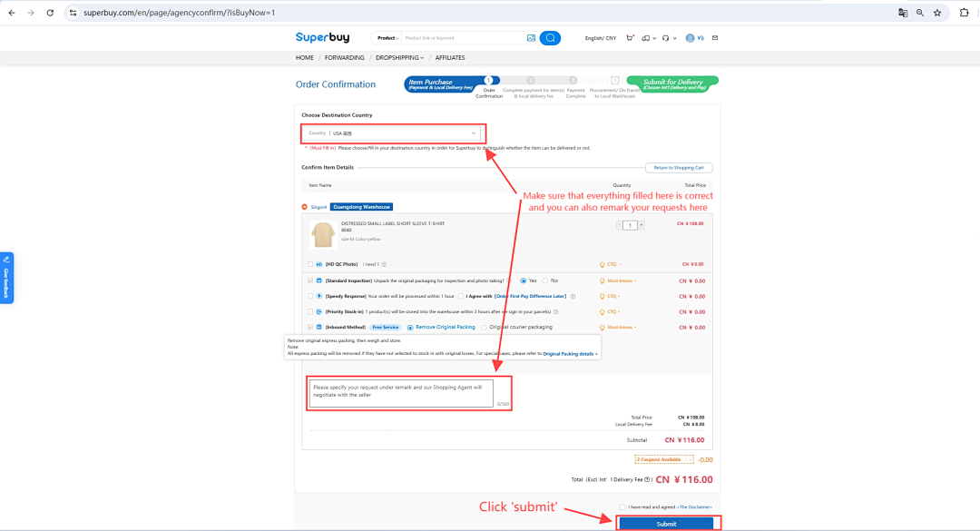Open the browser zoom magnifier icon

[920, 13]
